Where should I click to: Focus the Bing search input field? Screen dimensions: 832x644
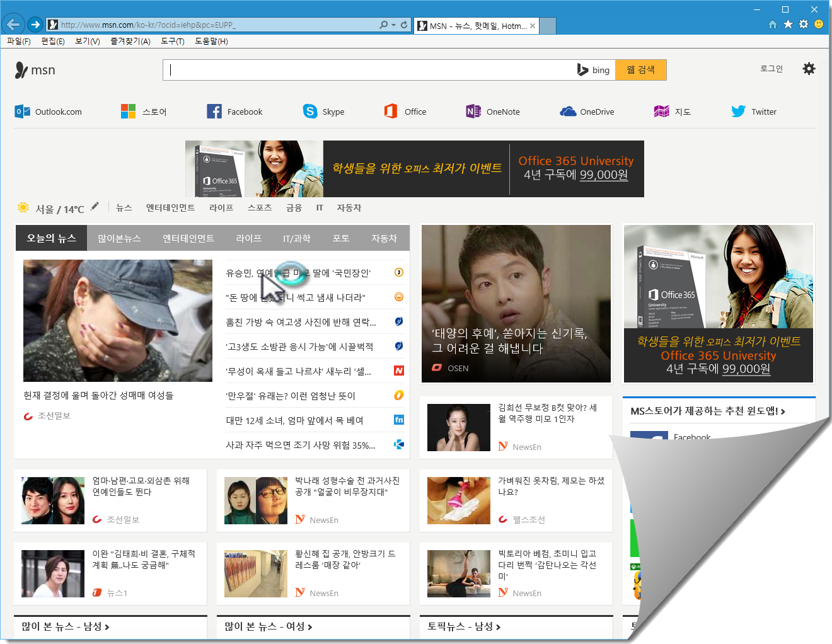[369, 70]
